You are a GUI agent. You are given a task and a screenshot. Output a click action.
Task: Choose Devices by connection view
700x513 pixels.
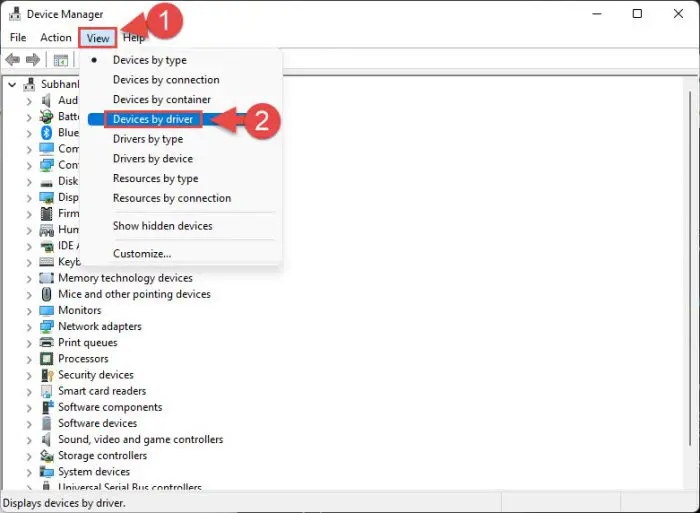[x=166, y=80]
